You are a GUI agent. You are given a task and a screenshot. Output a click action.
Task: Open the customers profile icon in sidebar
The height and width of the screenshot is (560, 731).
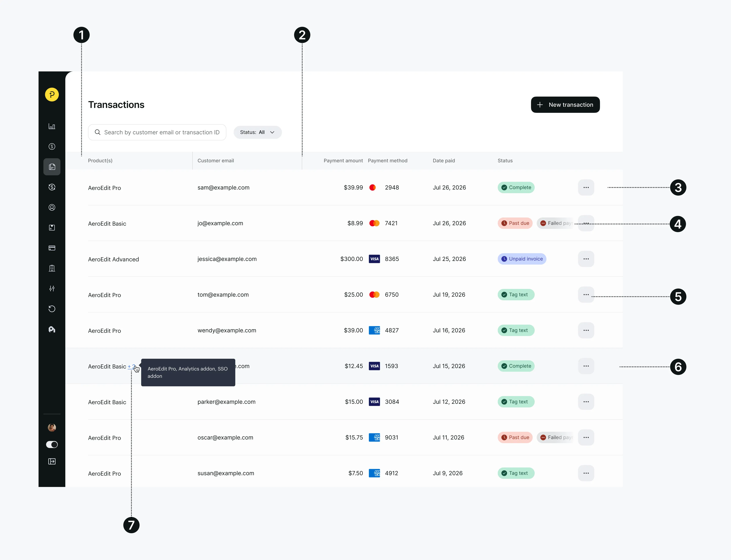(x=52, y=207)
